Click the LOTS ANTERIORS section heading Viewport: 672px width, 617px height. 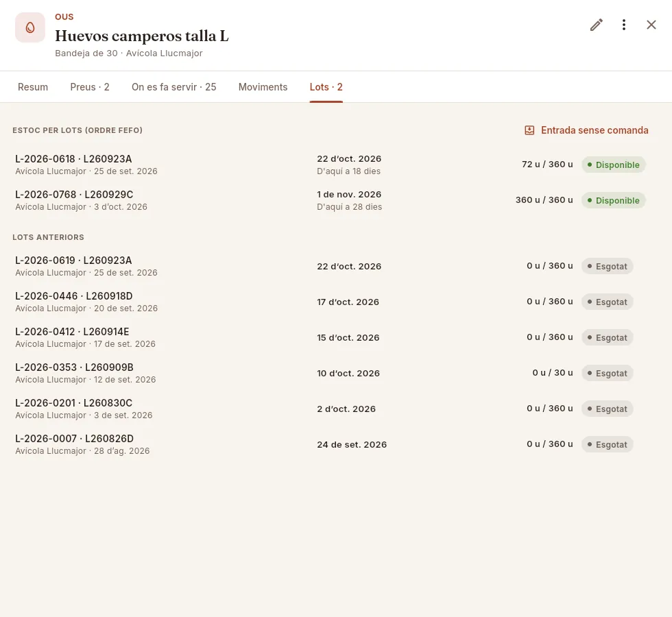point(49,237)
